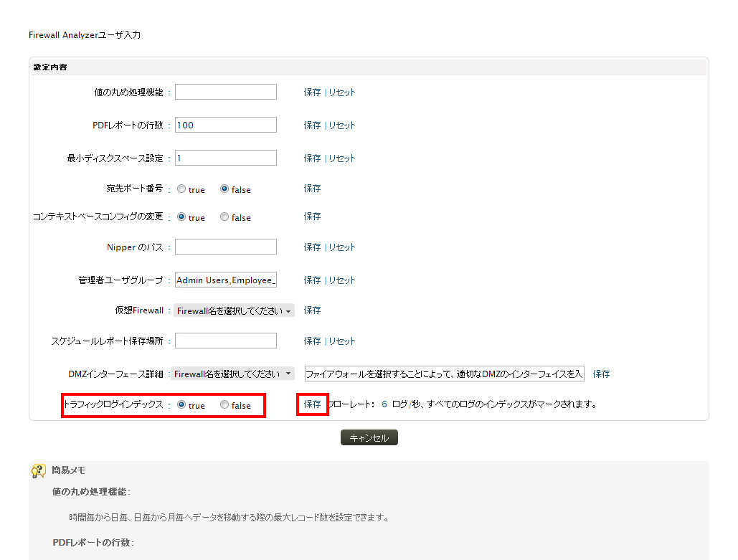
Task: Click リセット for 管理者ユーザグループ
Action: [341, 280]
